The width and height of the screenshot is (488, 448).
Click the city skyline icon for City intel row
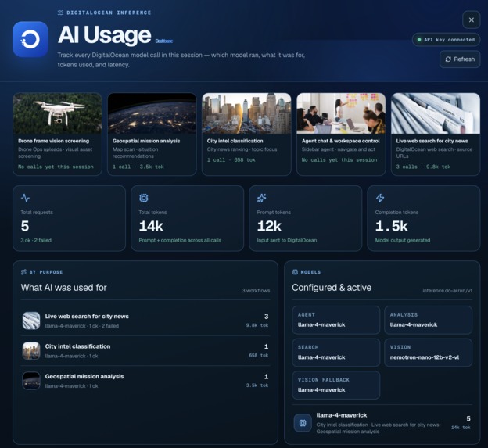click(x=31, y=350)
